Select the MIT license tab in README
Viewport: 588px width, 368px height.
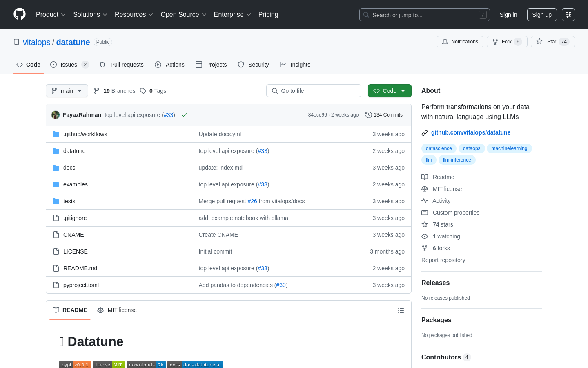tap(117, 310)
